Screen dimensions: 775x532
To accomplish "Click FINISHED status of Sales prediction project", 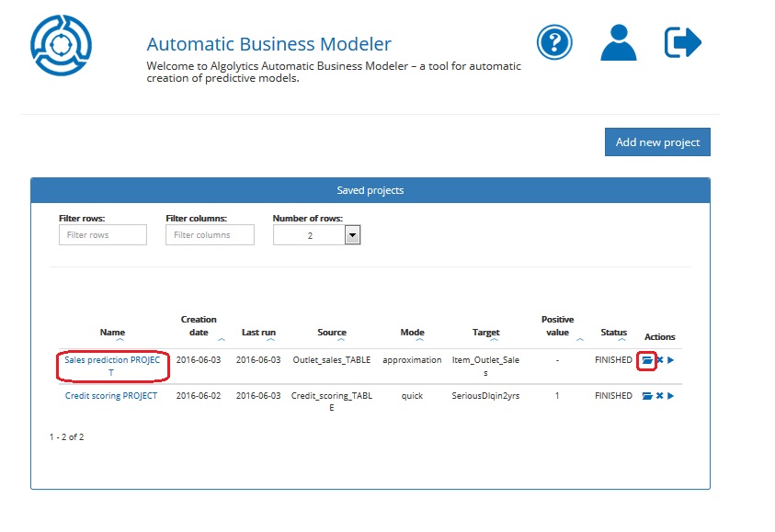I will pyautogui.click(x=613, y=360).
